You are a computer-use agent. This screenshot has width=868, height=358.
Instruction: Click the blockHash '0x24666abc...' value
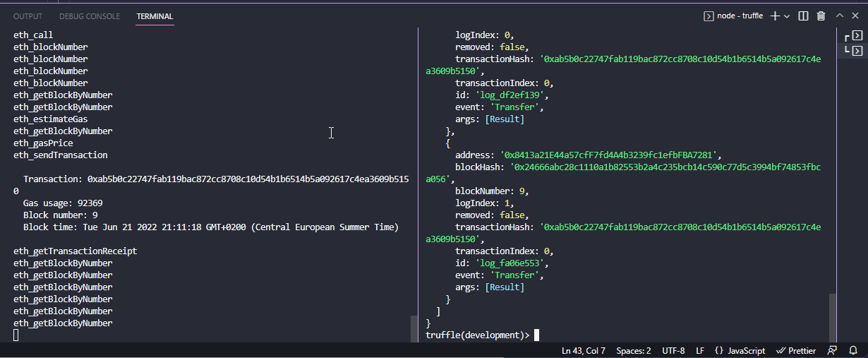coord(623,173)
